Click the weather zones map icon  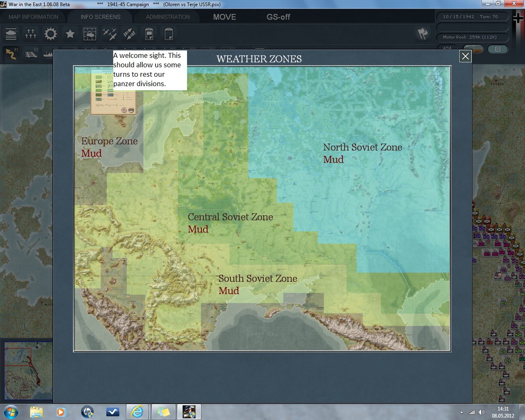pos(90,34)
